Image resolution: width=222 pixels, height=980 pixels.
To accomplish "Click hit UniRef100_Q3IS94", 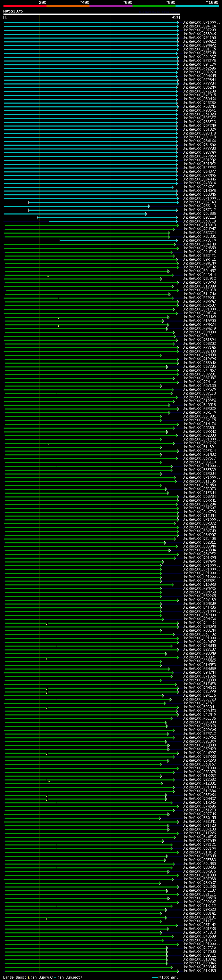I will [199, 340].
